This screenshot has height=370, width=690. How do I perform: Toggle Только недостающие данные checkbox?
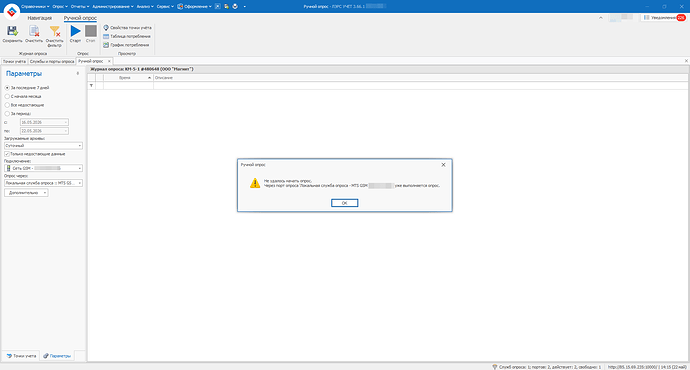pos(7,154)
